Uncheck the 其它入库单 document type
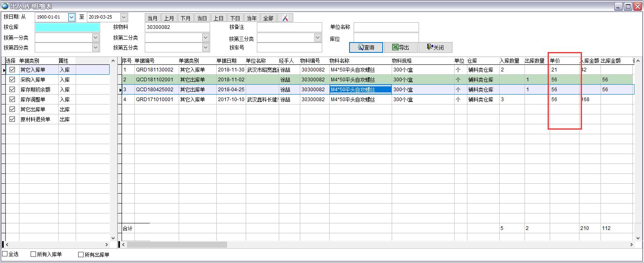644x263 pixels. 12,70
